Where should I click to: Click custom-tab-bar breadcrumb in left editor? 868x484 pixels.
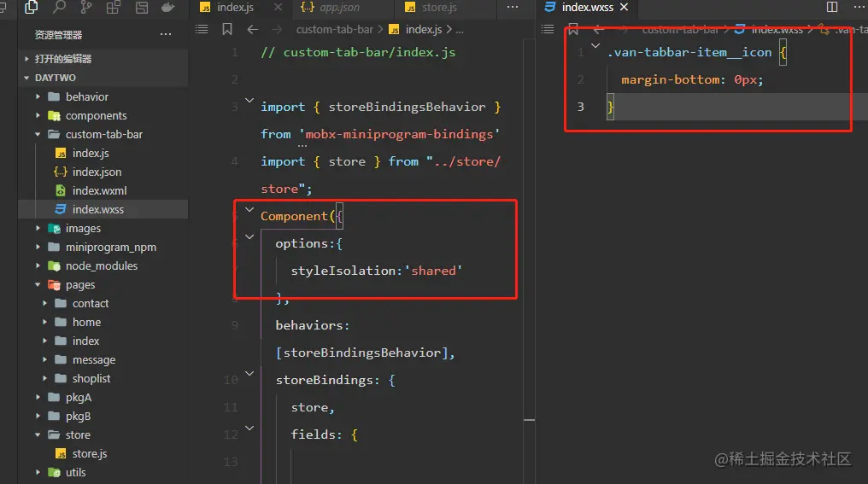click(334, 29)
